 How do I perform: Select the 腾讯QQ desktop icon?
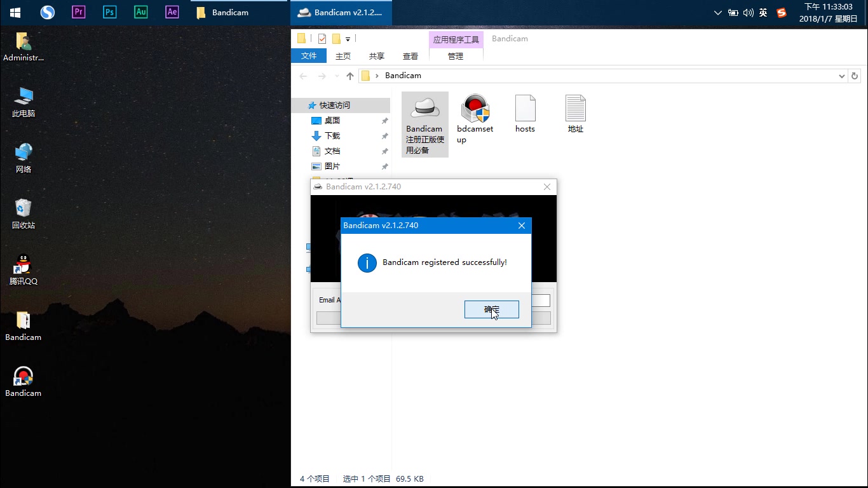point(24,271)
